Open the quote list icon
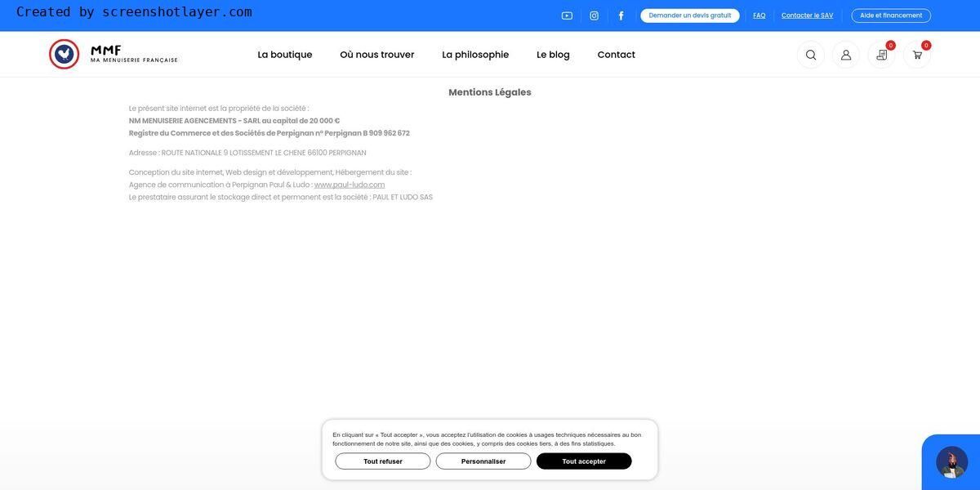 (881, 55)
